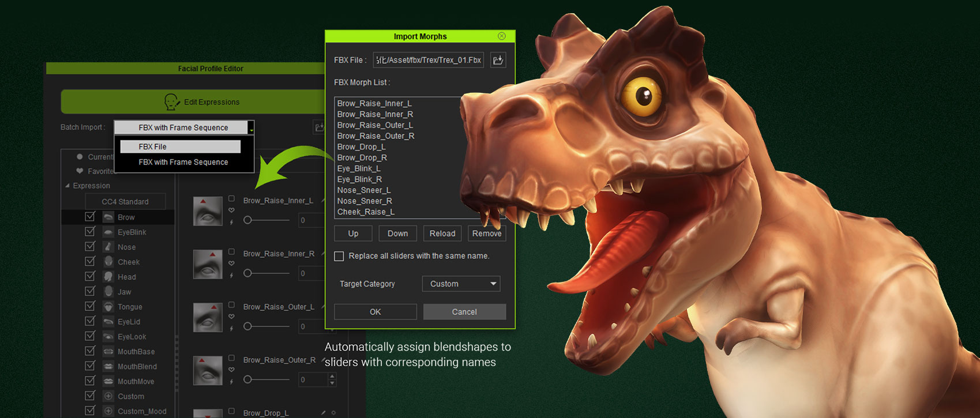Viewport: 980px width, 418px height.
Task: Enable Replace all sliders with same name
Action: [339, 256]
